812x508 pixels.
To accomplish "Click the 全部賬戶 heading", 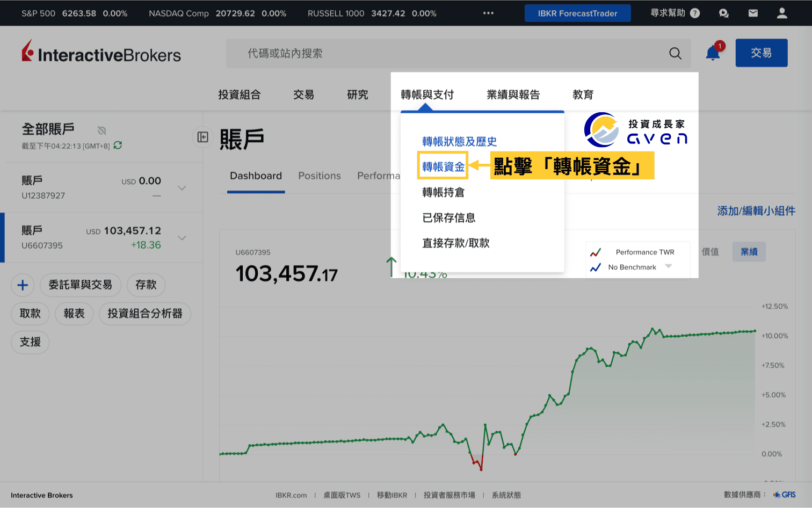I will [48, 129].
